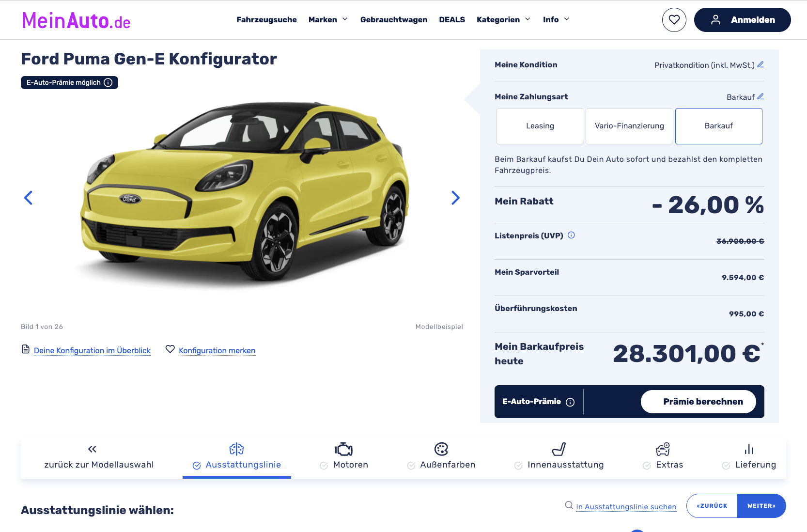Open DEALS in the navigation
The height and width of the screenshot is (532, 807).
coord(452,19)
